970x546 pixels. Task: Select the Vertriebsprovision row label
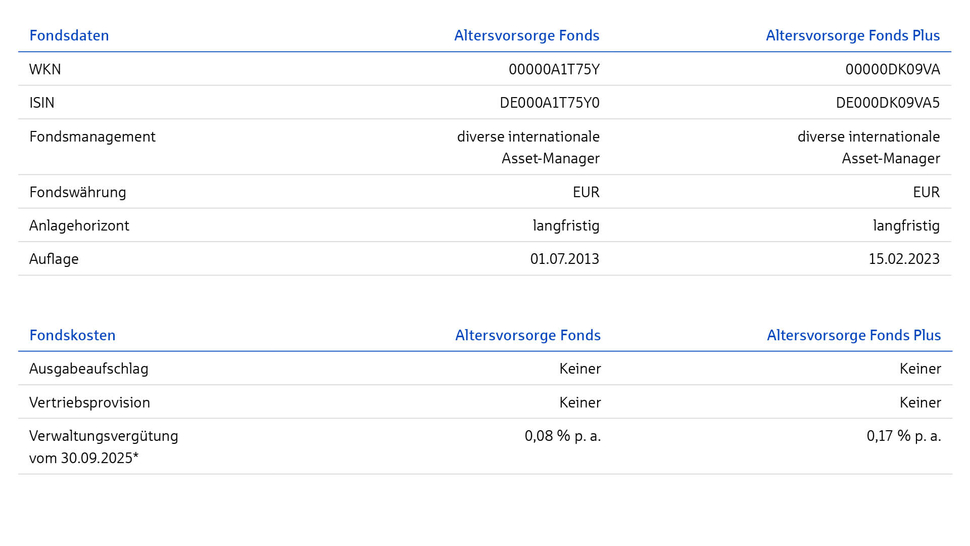pyautogui.click(x=89, y=402)
